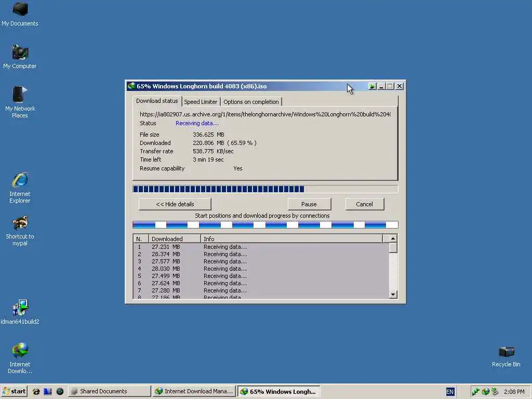This screenshot has width=532, height=399.
Task: Click Internet Explorer quick launch icon
Action: (x=36, y=391)
